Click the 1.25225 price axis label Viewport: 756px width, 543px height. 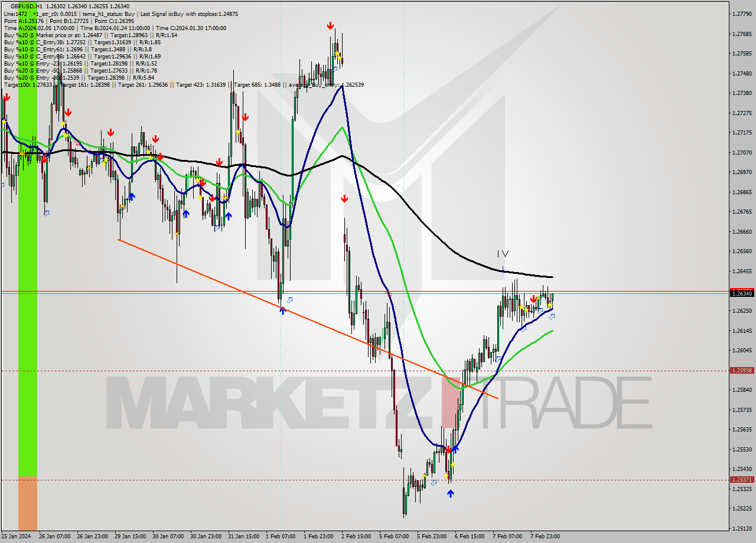coord(742,508)
